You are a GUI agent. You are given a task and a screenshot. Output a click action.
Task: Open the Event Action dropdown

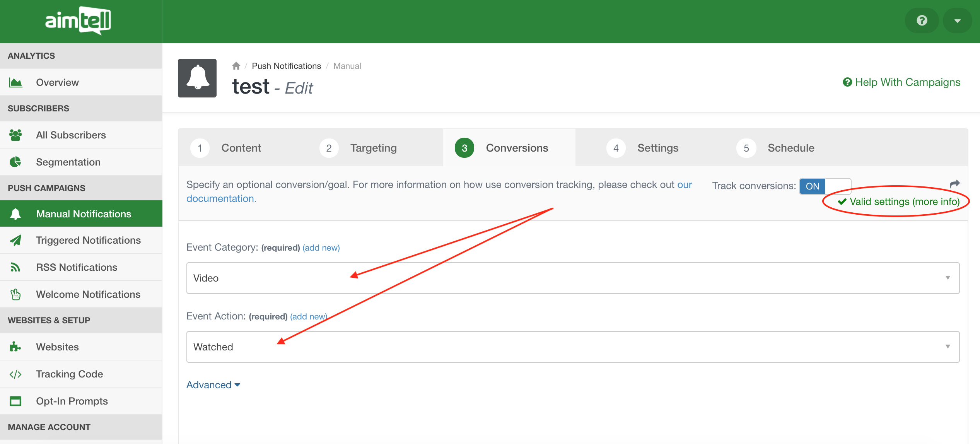572,347
